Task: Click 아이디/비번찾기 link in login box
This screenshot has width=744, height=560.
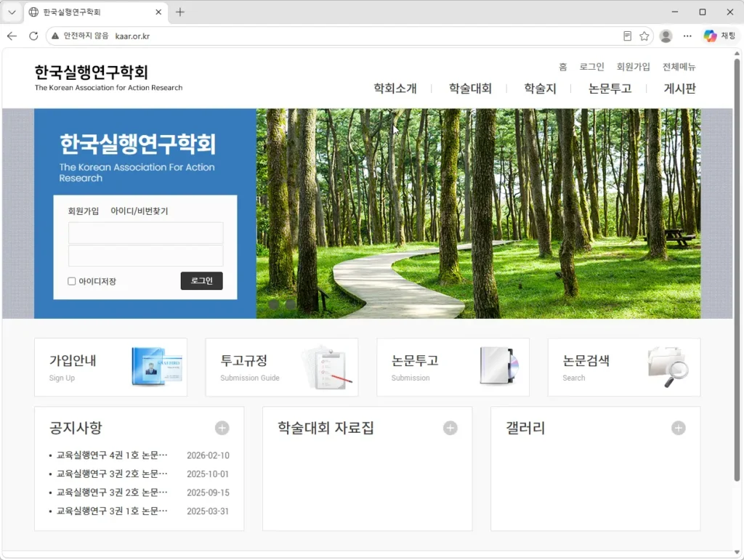Action: coord(139,211)
